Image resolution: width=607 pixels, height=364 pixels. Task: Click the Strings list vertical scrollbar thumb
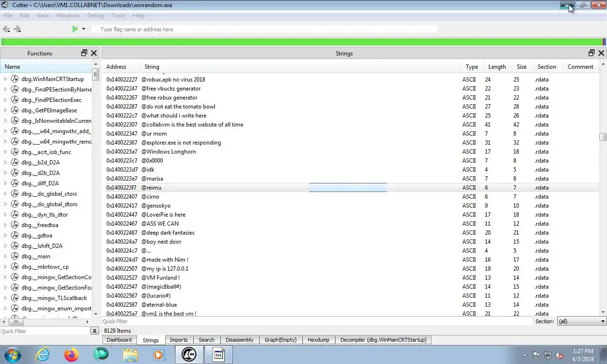[603, 137]
